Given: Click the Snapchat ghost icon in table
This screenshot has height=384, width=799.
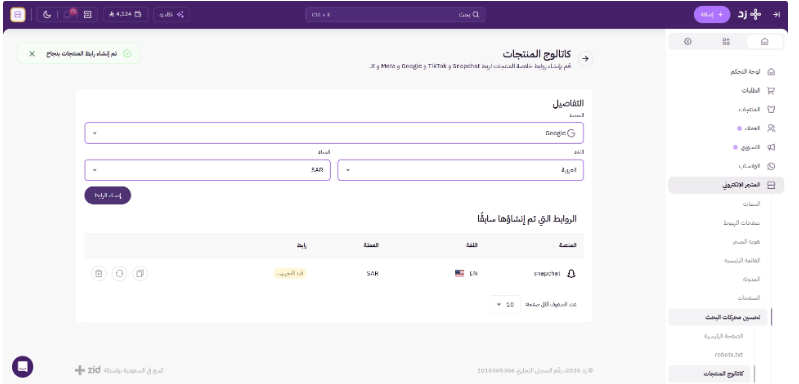Looking at the screenshot, I should 571,273.
